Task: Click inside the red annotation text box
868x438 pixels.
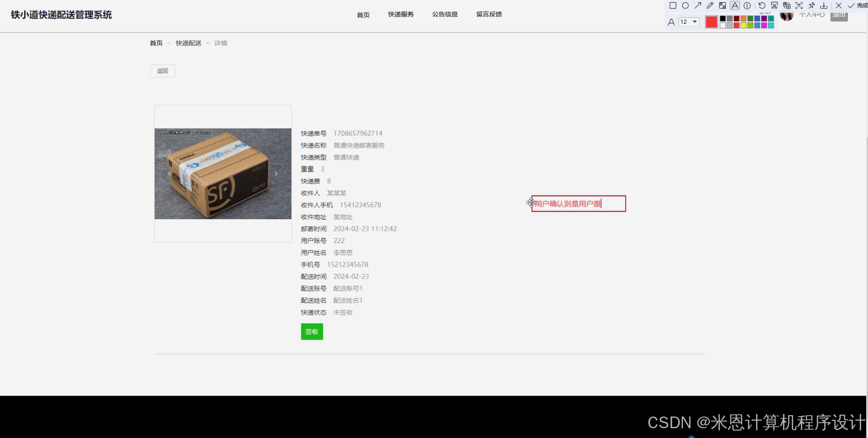Action: (x=579, y=203)
